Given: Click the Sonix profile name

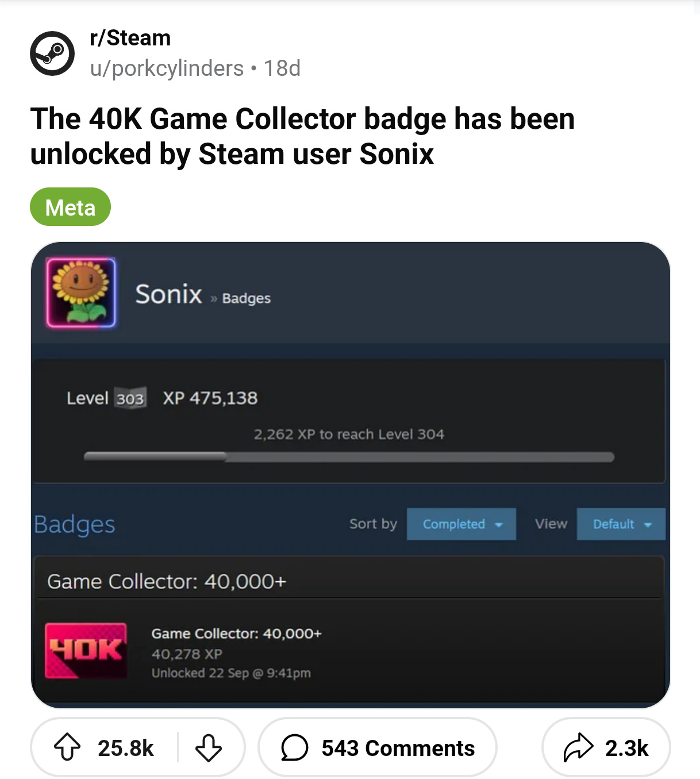Looking at the screenshot, I should tap(168, 294).
